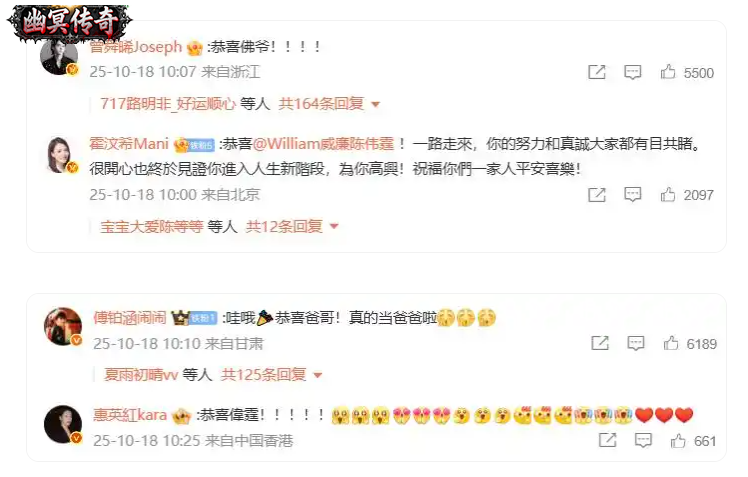Expand the 共164条回复 replies
Image resolution: width=748 pixels, height=477 pixels.
pyautogui.click(x=329, y=104)
